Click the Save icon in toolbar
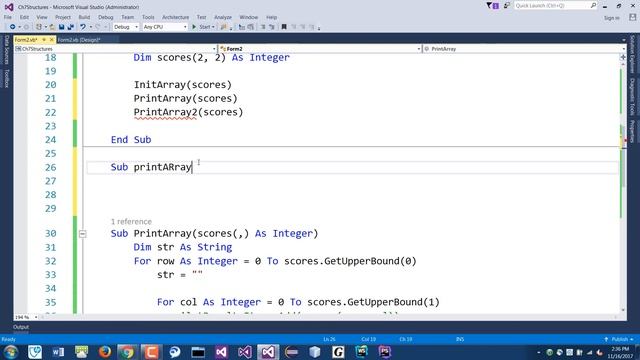This screenshot has height=360, width=640. 62,27
